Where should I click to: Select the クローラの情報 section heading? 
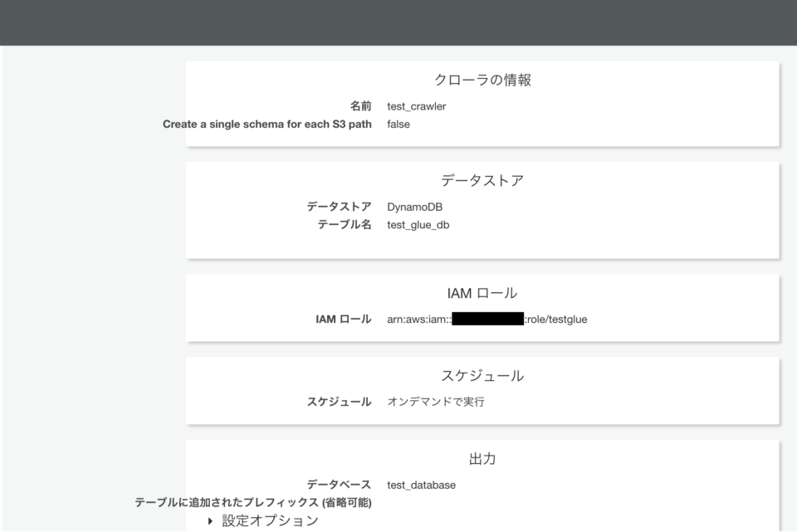pos(485,80)
